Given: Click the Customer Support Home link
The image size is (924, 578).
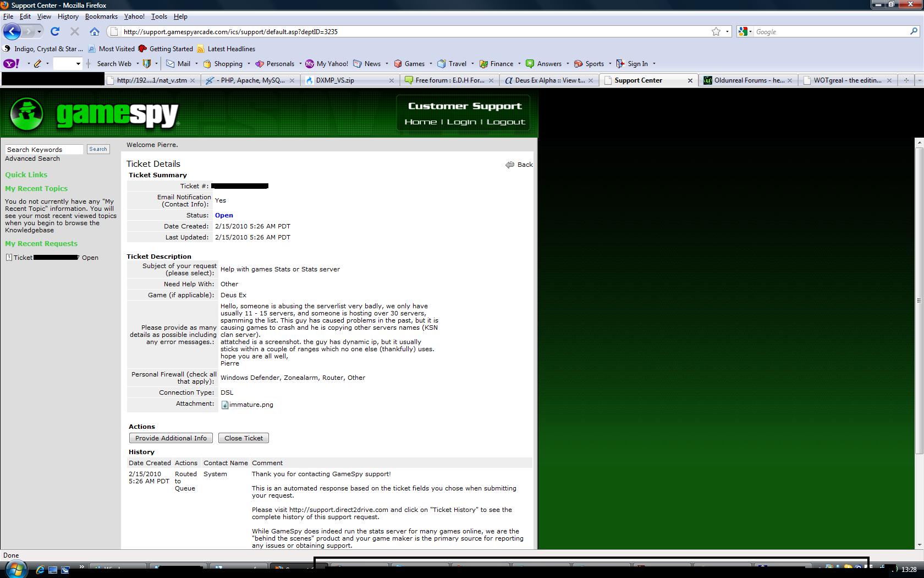Looking at the screenshot, I should [421, 122].
